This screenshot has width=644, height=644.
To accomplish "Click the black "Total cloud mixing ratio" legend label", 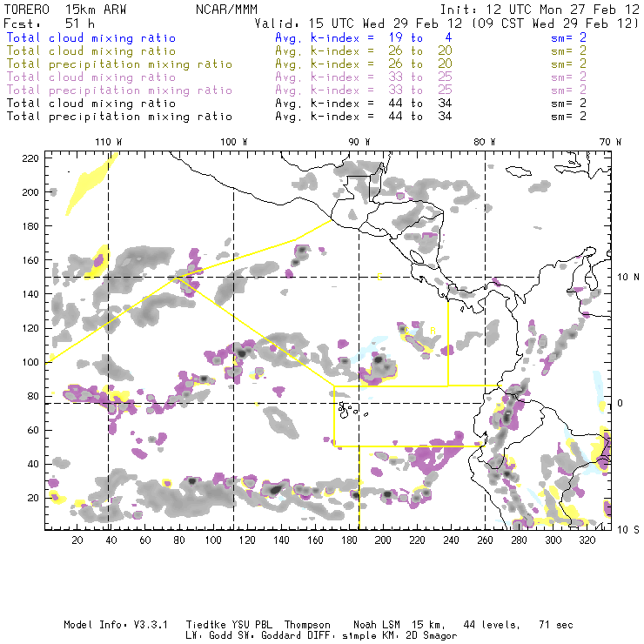I will [91, 104].
